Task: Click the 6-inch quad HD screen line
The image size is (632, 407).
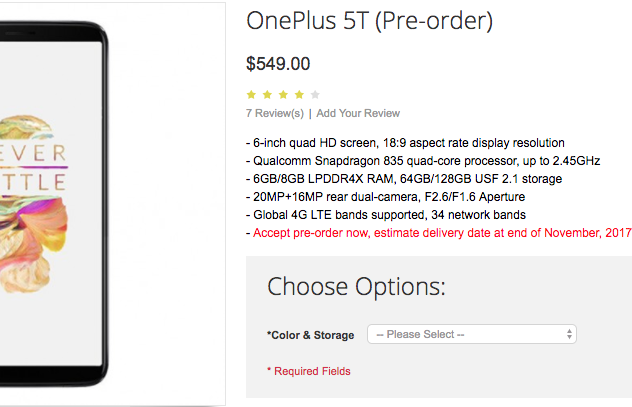Action: [405, 143]
